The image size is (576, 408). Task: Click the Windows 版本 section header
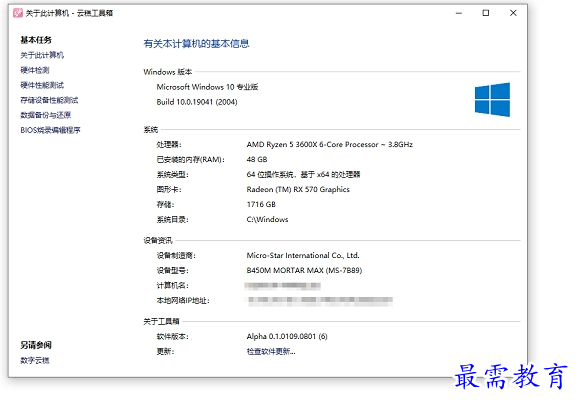pos(168,72)
